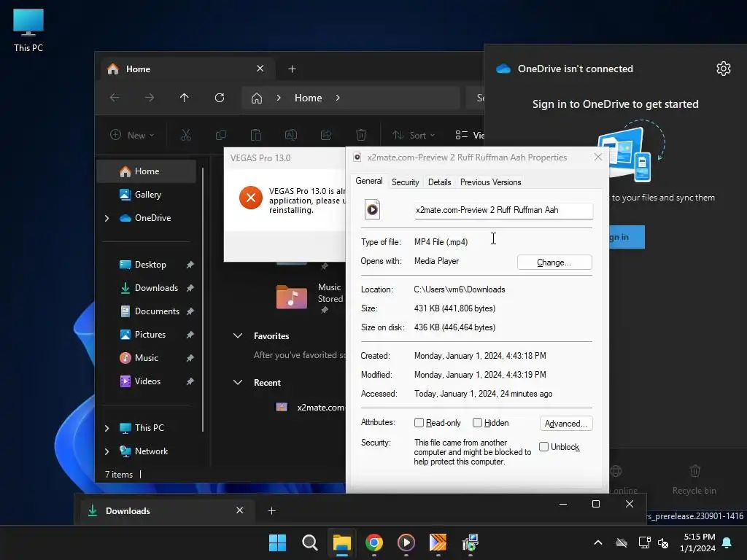Screen dimensions: 747x560
Task: Open notification bell in tray
Action: click(x=727, y=542)
